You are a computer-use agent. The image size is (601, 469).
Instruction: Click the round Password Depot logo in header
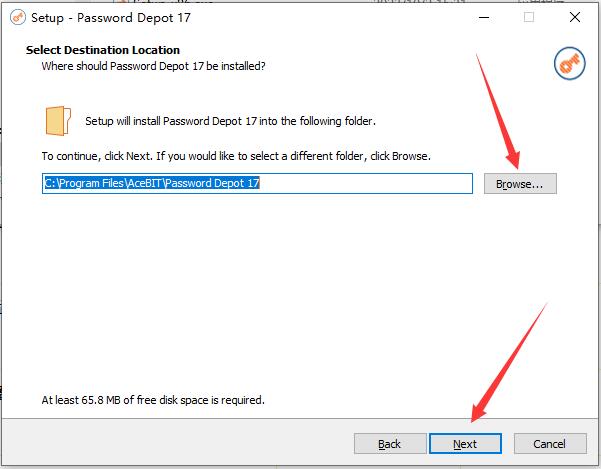click(569, 64)
